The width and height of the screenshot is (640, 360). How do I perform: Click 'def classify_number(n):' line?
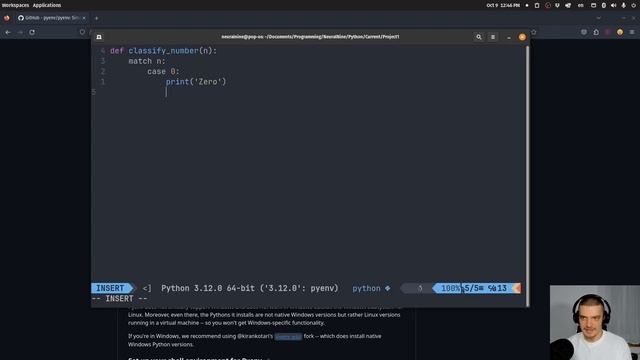point(163,51)
